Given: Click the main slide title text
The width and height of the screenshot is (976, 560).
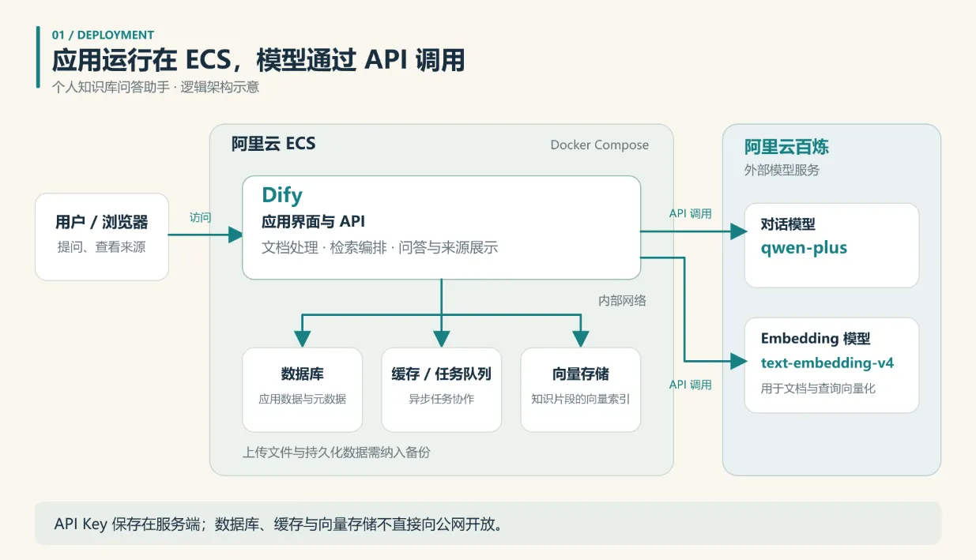Looking at the screenshot, I should 258,61.
